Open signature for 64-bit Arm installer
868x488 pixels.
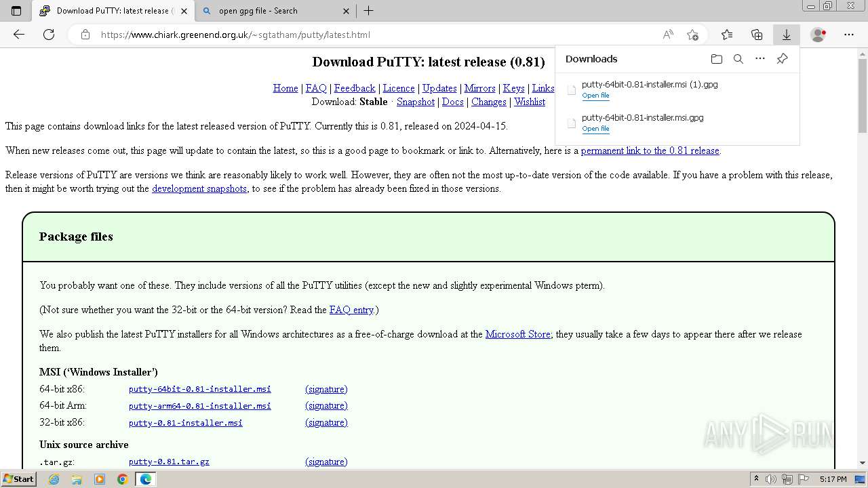[326, 405]
